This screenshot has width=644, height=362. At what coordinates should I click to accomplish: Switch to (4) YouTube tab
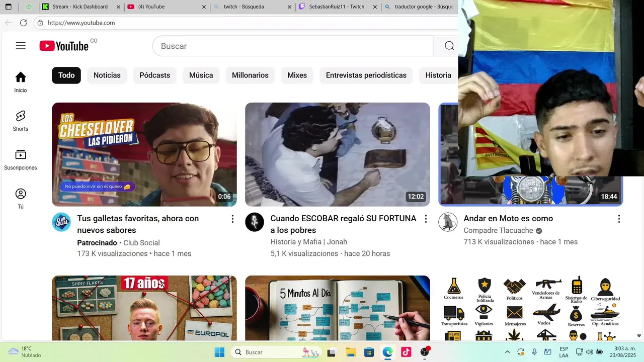point(166,7)
